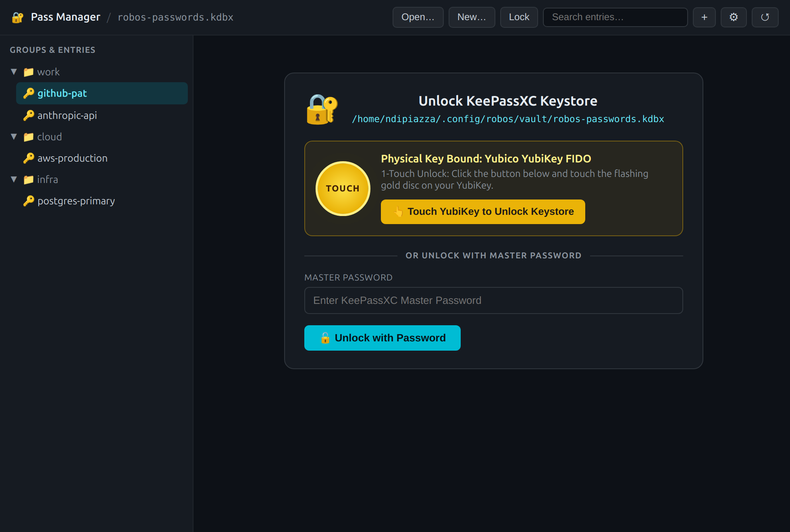Click the infra folder icon
Image resolution: width=790 pixels, height=532 pixels.
click(x=28, y=180)
